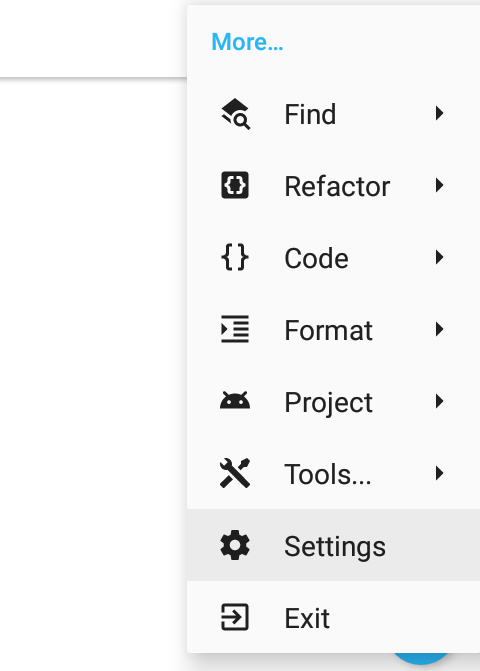The height and width of the screenshot is (671, 480).
Task: Expand the Find submenu arrow
Action: coord(439,113)
